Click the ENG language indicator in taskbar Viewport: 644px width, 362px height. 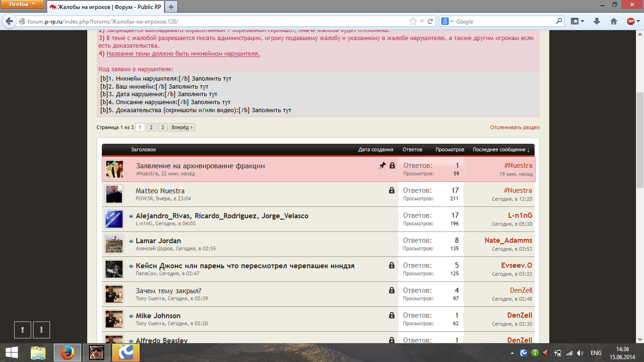pyautogui.click(x=596, y=353)
